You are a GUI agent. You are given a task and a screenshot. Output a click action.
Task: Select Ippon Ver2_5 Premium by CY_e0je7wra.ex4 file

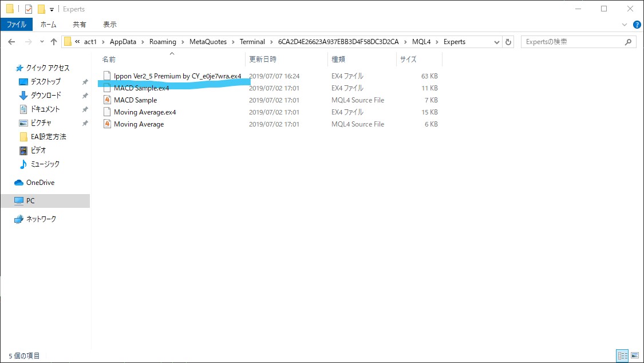(177, 76)
